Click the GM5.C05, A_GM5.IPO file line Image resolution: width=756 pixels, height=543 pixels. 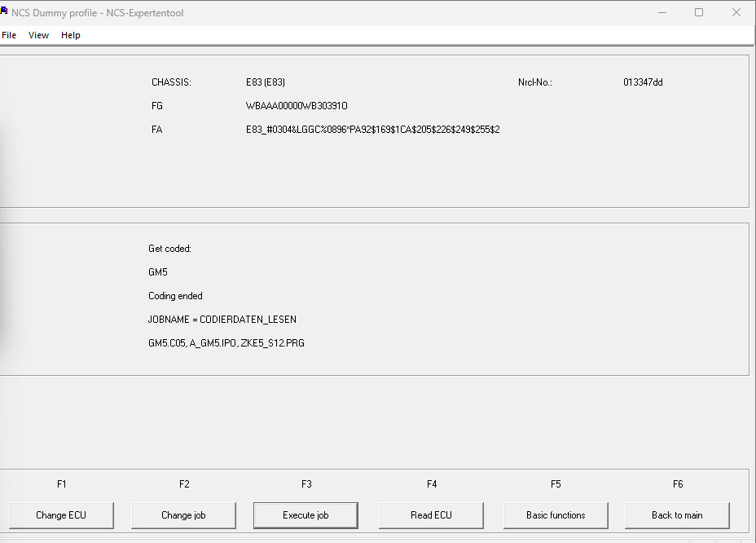tap(226, 343)
